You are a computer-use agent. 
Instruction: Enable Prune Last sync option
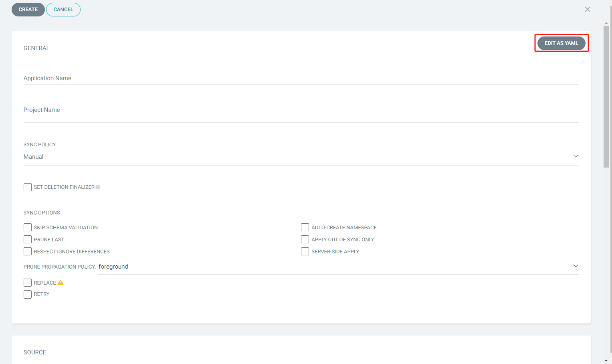(x=27, y=239)
